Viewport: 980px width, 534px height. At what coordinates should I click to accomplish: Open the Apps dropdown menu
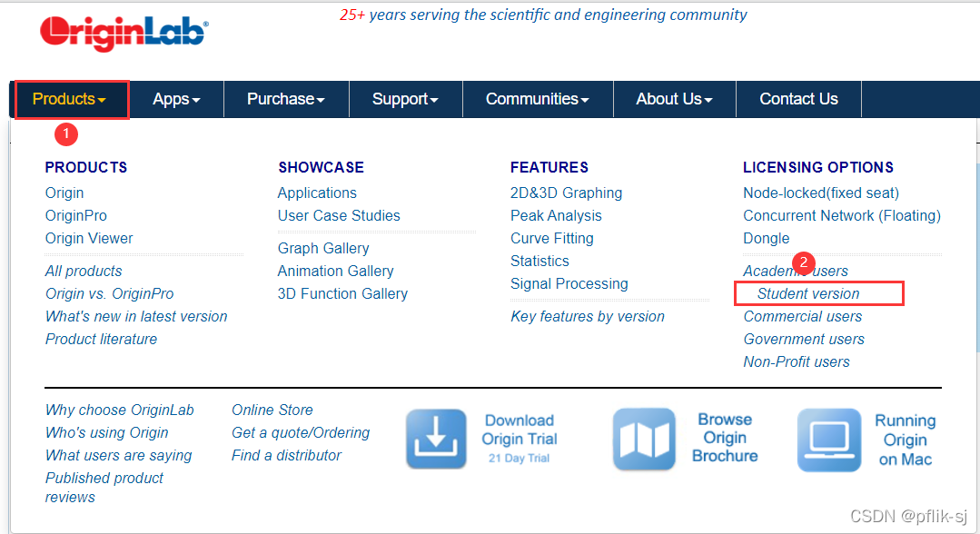[x=176, y=99]
